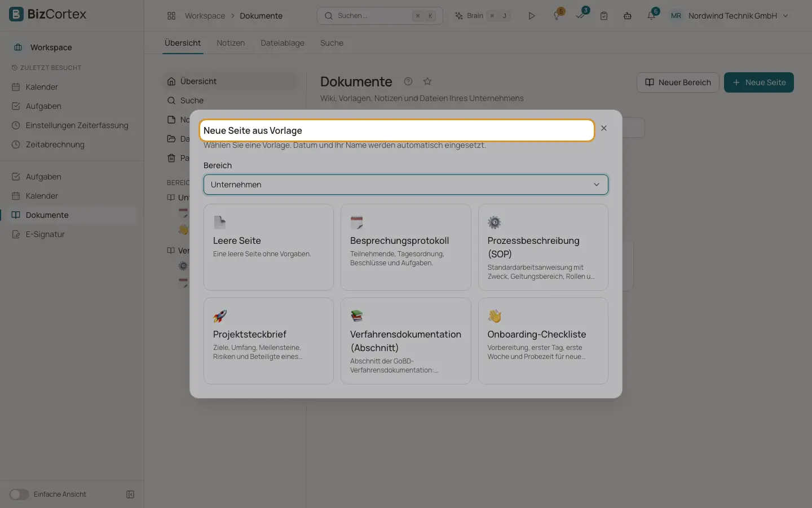This screenshot has height=508, width=812.
Task: Focus the Suchen search field
Action: 380,16
